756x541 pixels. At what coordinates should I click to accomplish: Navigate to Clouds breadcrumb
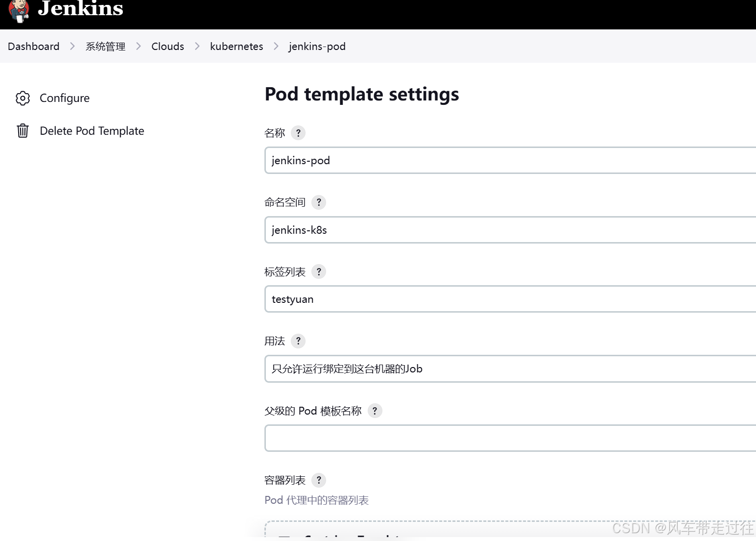(x=168, y=46)
